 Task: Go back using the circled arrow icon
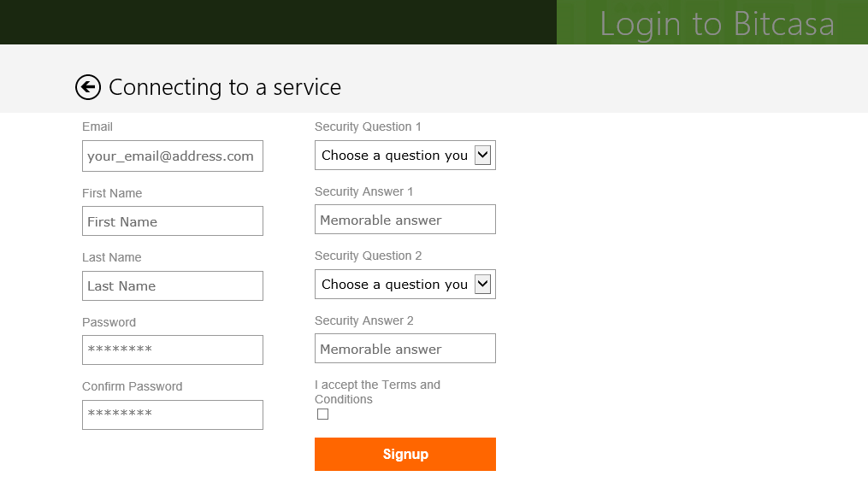pyautogui.click(x=88, y=87)
